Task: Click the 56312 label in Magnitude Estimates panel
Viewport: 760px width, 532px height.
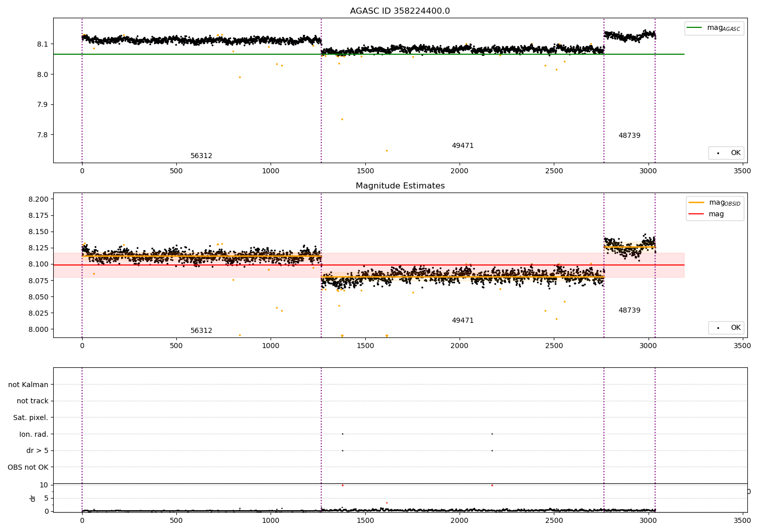Action: point(201,331)
